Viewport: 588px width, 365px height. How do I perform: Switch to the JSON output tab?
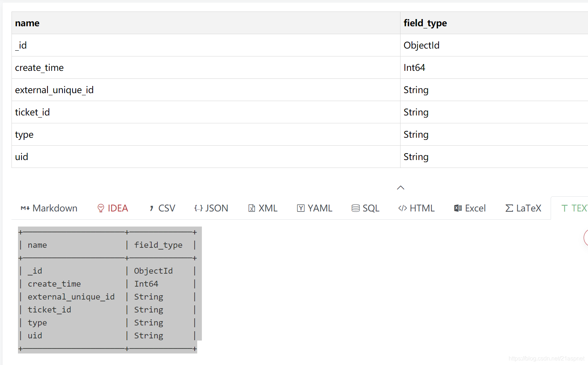[211, 208]
